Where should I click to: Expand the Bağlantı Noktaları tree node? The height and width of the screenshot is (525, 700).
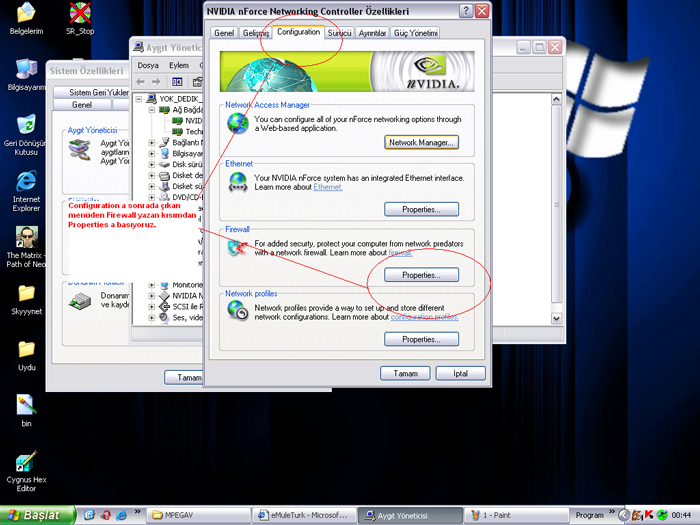[152, 142]
